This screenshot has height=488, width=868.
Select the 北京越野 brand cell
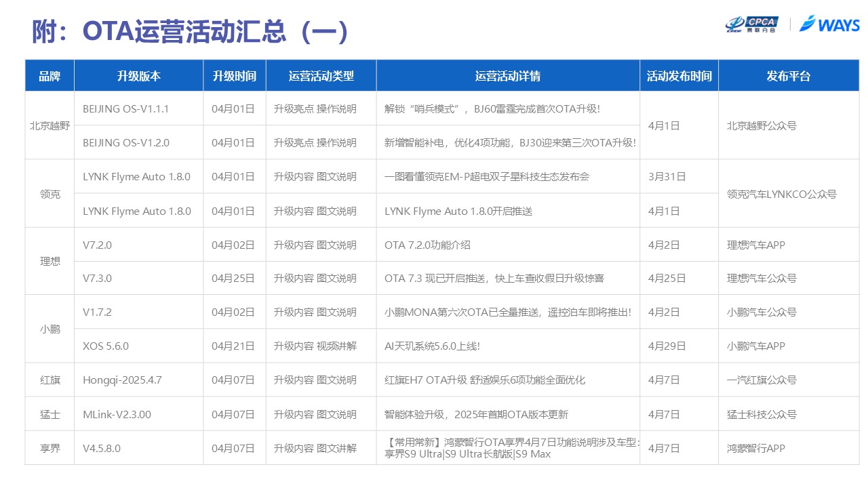coord(50,126)
